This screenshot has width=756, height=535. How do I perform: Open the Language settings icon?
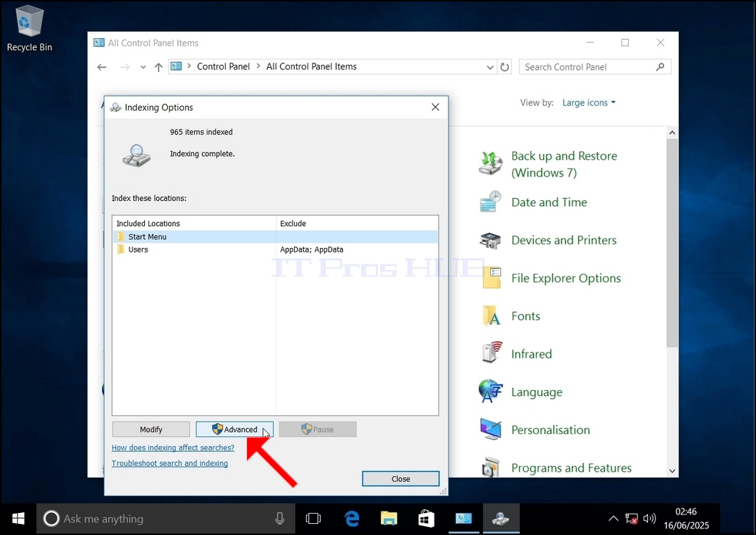point(491,391)
